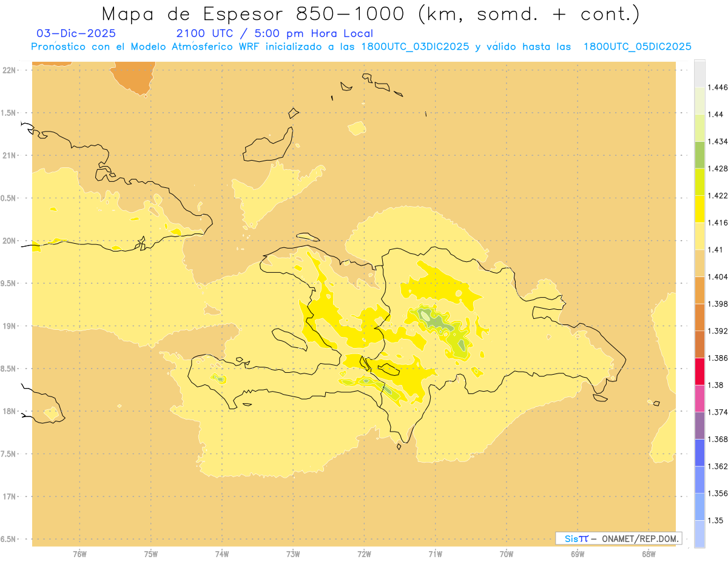Select the orange 1.398 legend swatch
Screen dimensions: 728x562
699,290
